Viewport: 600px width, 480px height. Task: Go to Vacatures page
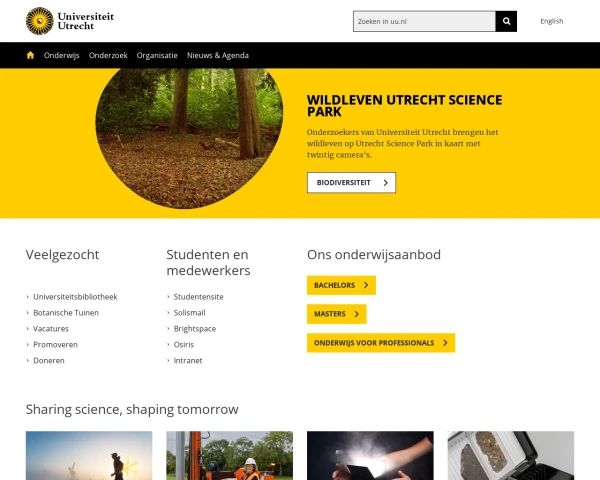51,329
